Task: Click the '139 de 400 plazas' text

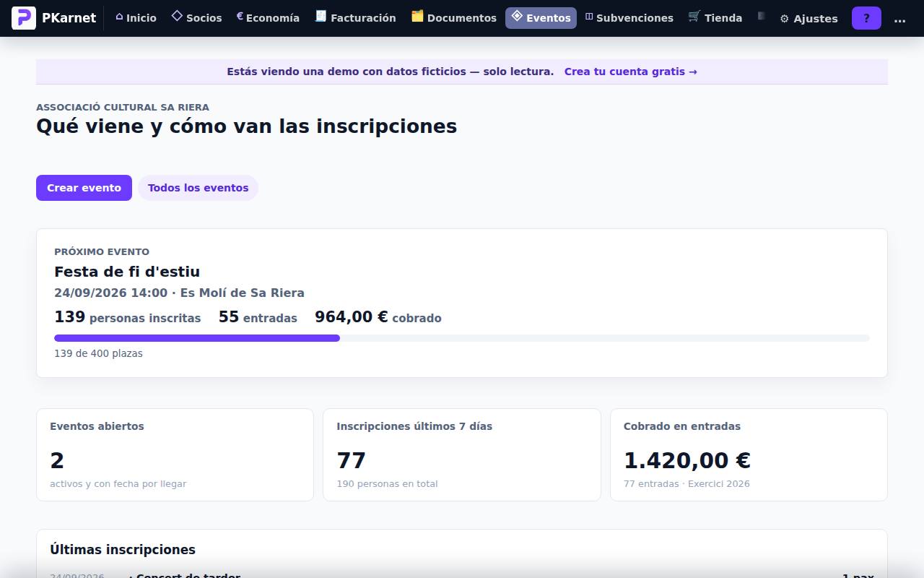Action: [98, 353]
